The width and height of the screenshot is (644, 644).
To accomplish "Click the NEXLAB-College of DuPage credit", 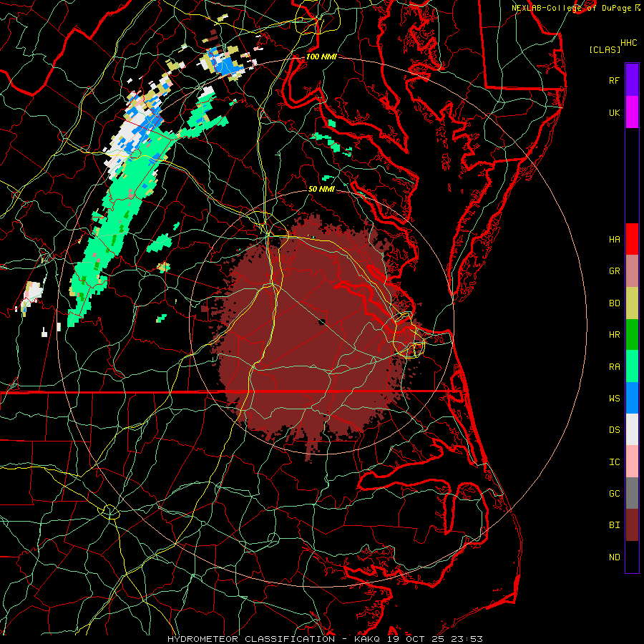I will coord(571,8).
